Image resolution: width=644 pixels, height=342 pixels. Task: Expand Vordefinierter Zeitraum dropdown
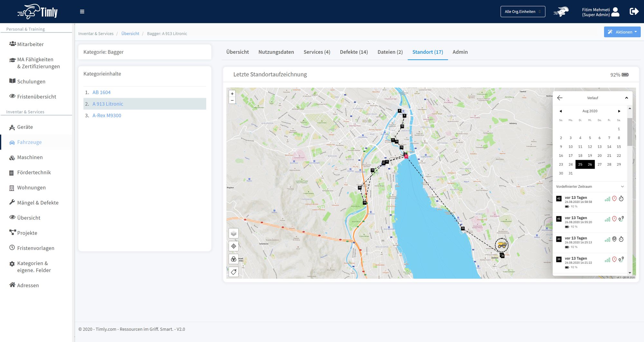(622, 187)
